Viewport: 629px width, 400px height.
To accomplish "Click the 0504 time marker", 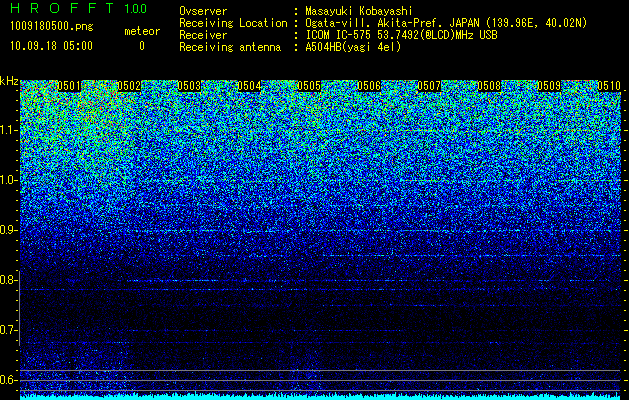I will pos(249,86).
